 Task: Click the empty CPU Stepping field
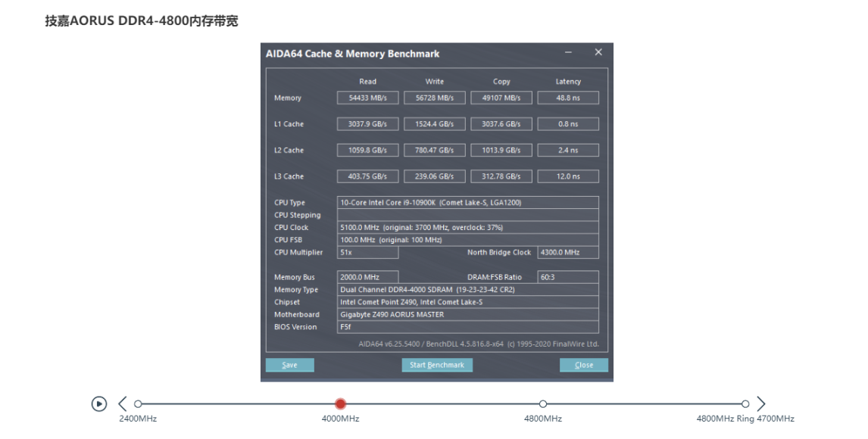pos(468,215)
